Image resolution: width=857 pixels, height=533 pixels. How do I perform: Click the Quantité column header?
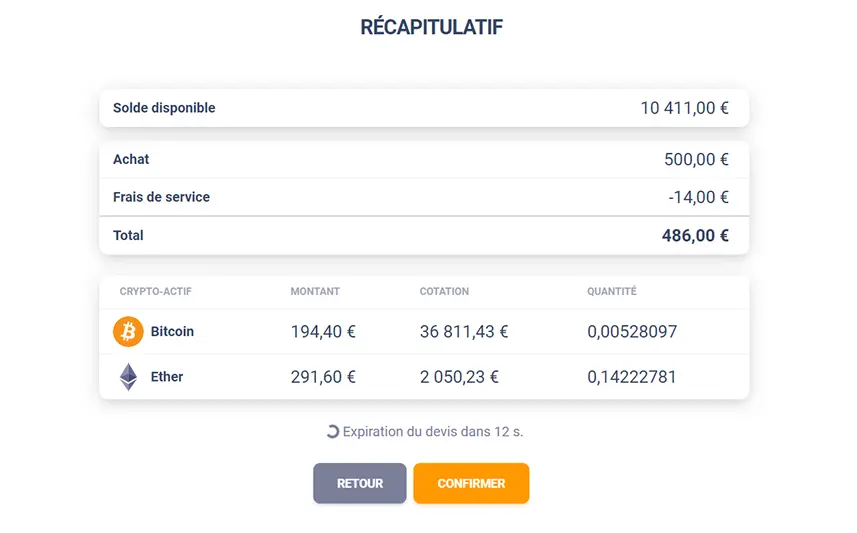(612, 292)
